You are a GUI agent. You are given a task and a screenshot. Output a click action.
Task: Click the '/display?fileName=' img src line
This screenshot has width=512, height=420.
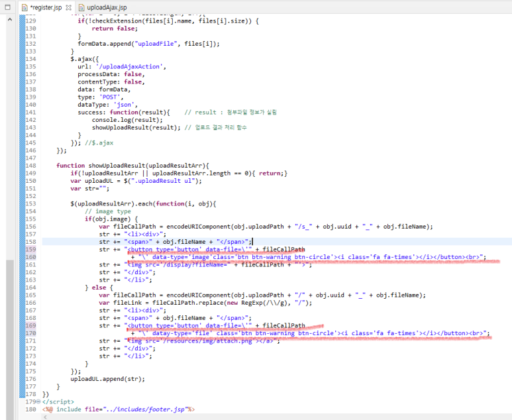[206, 264]
